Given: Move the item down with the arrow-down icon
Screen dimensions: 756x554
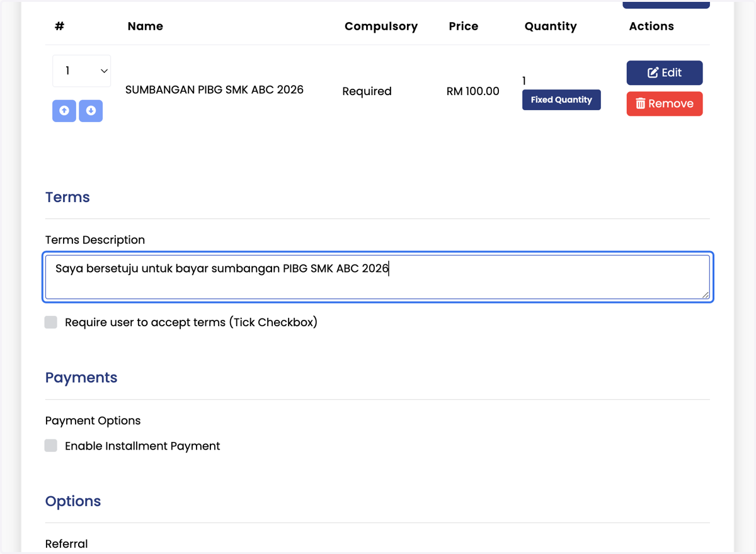Looking at the screenshot, I should (91, 111).
